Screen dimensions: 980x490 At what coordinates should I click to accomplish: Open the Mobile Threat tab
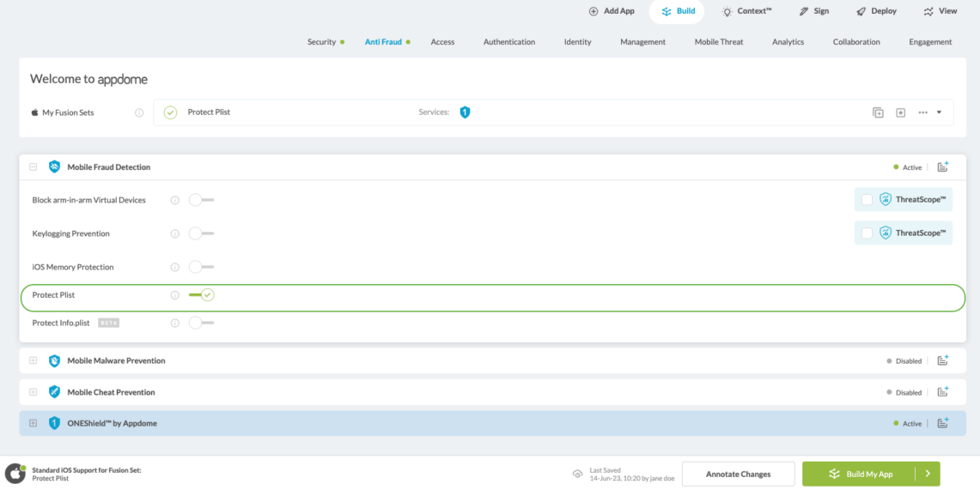pos(719,42)
